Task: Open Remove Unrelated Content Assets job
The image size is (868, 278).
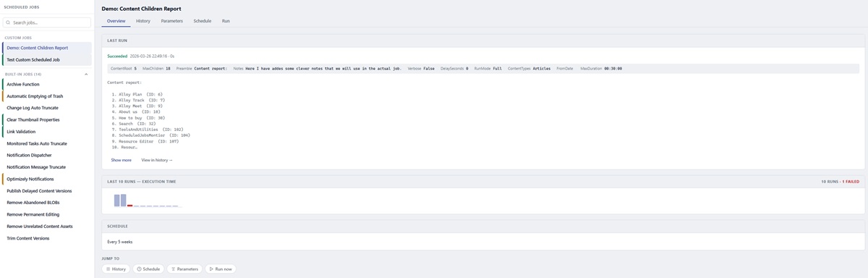Action: click(x=47, y=227)
